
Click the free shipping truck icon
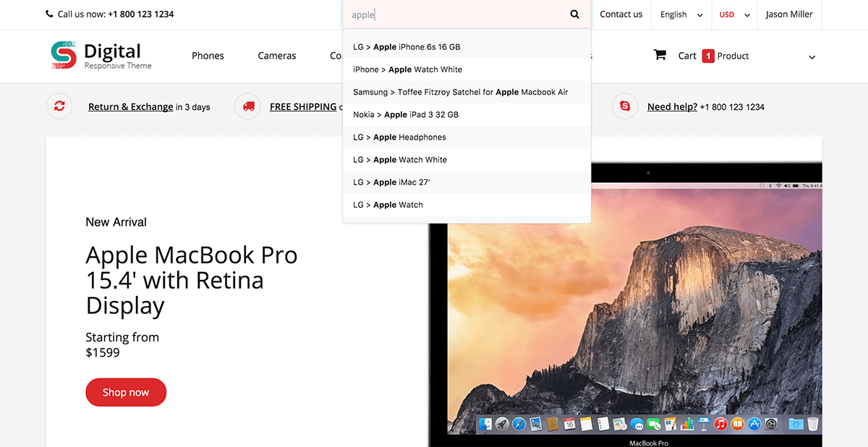248,106
